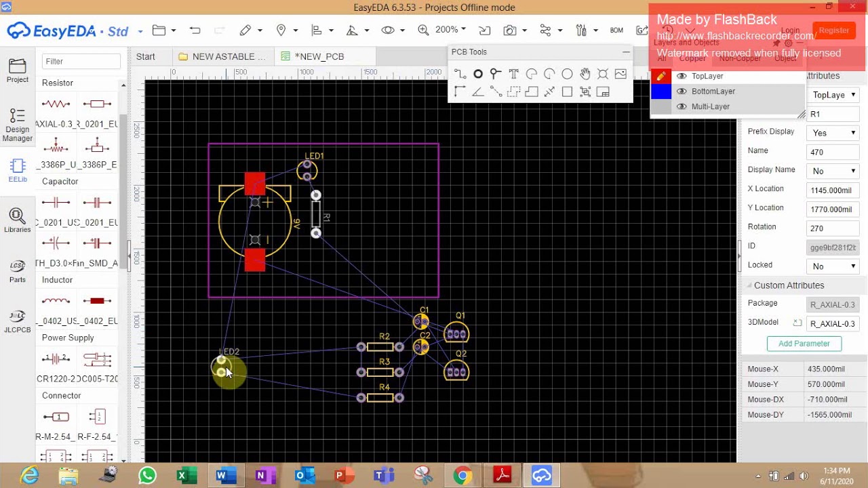Click the Name field showing 470
868x488 pixels.
click(x=833, y=152)
